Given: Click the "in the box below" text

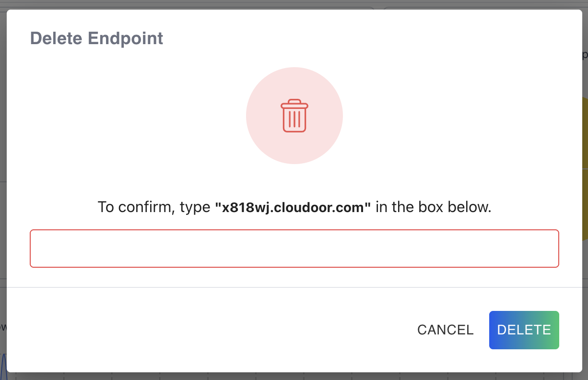Looking at the screenshot, I should [434, 207].
